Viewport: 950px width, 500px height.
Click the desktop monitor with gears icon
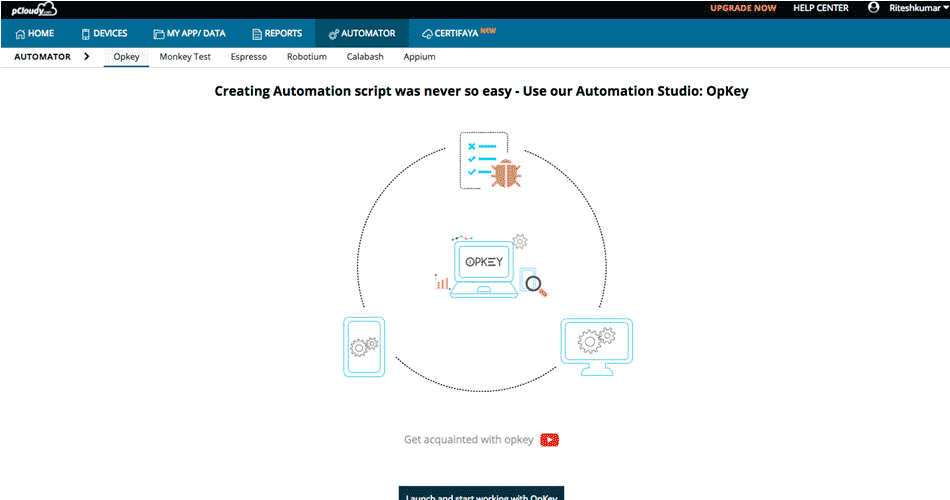pyautogui.click(x=597, y=347)
